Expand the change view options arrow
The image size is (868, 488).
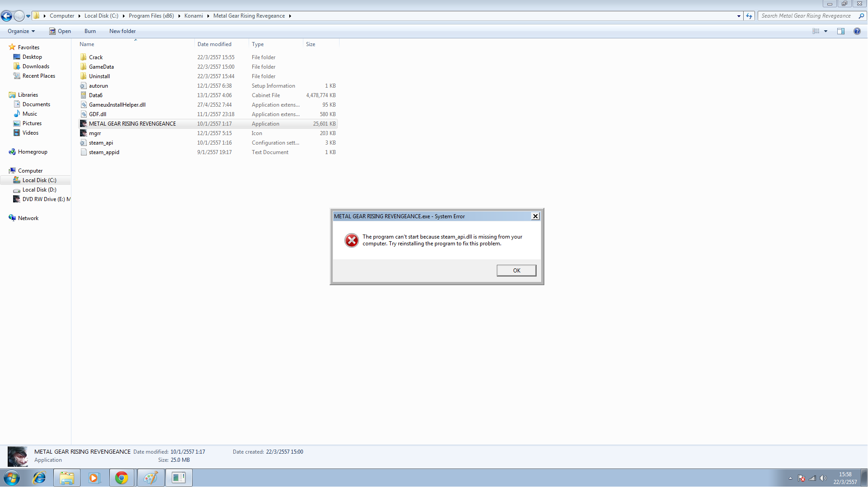tap(826, 31)
